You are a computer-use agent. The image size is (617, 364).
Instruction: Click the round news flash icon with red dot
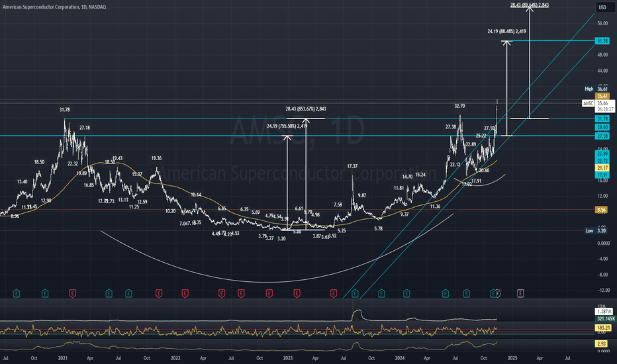coord(498,293)
